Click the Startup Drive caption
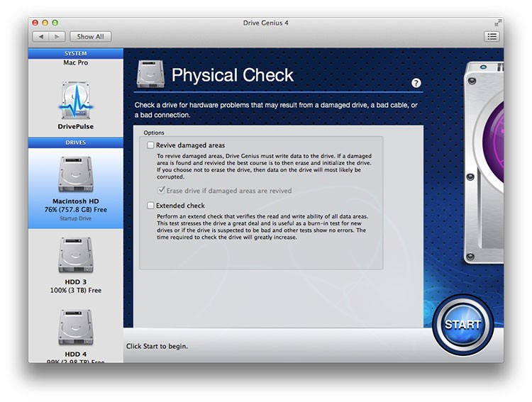This screenshot has height=402, width=532. point(76,218)
